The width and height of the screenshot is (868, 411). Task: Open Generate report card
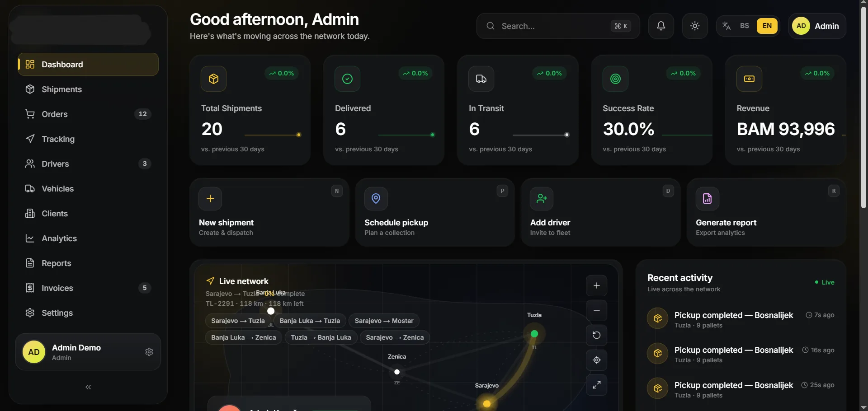(766, 212)
